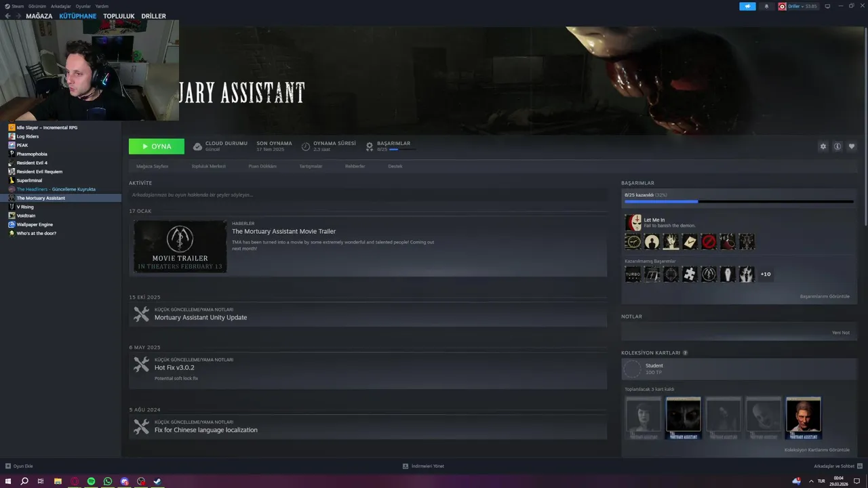This screenshot has height=488, width=868.
Task: Switch to the KÜTÜPHANE tab
Action: pyautogui.click(x=77, y=16)
